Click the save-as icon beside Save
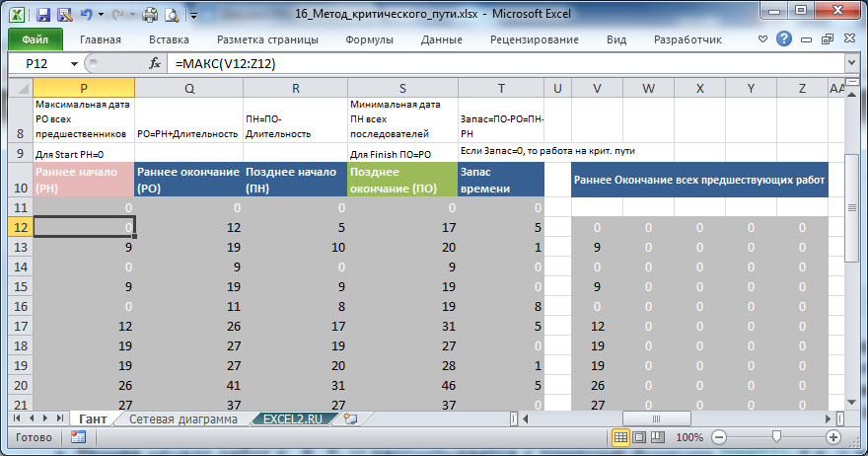The image size is (868, 456). (65, 15)
